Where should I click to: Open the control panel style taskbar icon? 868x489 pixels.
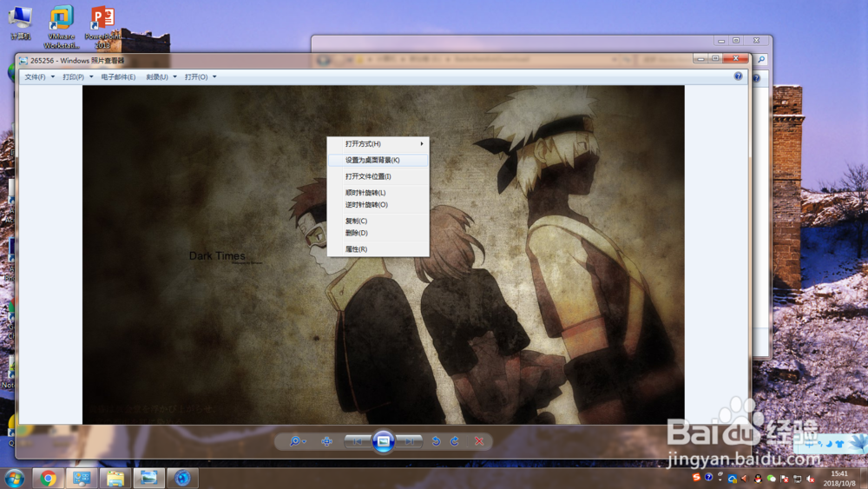tap(82, 478)
